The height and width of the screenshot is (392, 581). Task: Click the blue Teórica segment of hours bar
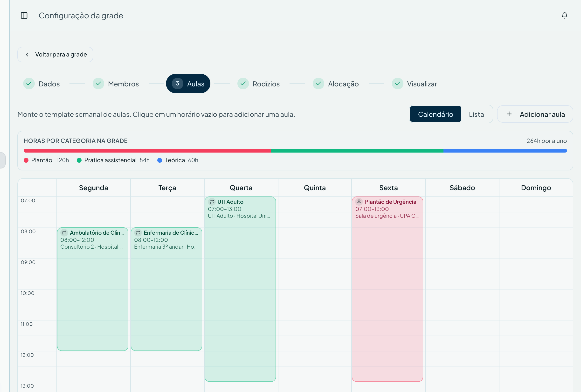pos(505,151)
